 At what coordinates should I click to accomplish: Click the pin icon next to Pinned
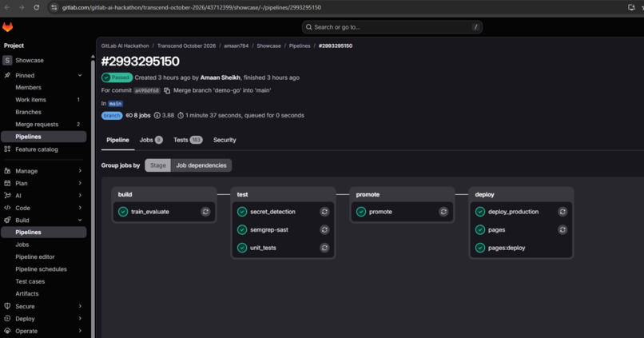(x=7, y=75)
